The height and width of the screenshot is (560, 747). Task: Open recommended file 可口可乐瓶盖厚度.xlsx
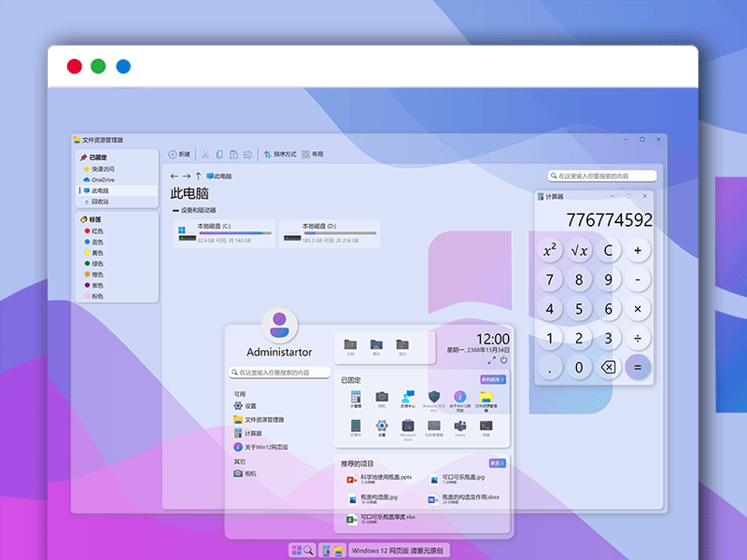pyautogui.click(x=381, y=519)
